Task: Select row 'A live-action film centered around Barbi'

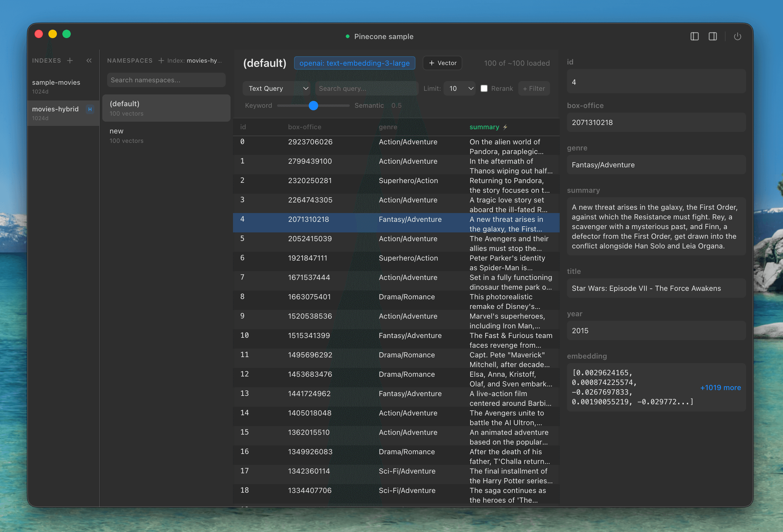Action: coord(396,398)
